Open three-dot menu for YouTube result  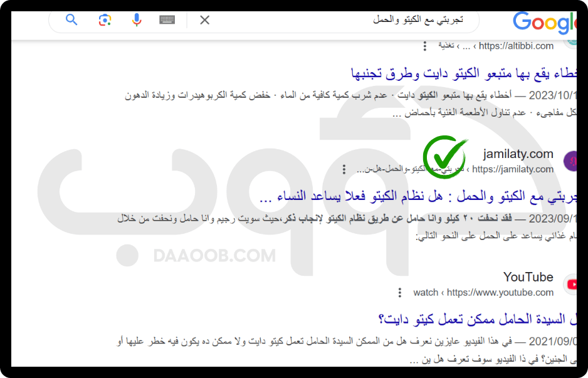[x=399, y=293]
